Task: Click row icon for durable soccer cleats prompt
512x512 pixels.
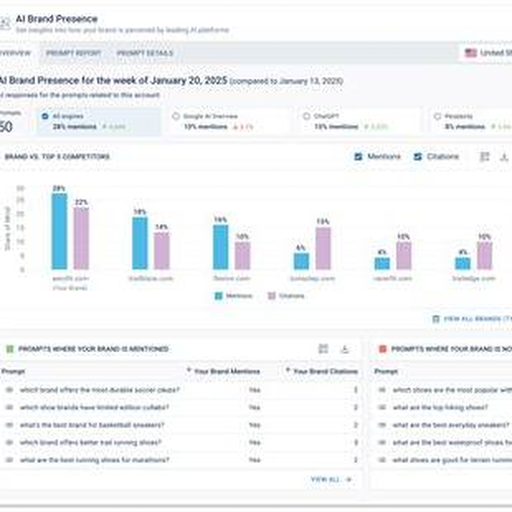Action: 10,390
